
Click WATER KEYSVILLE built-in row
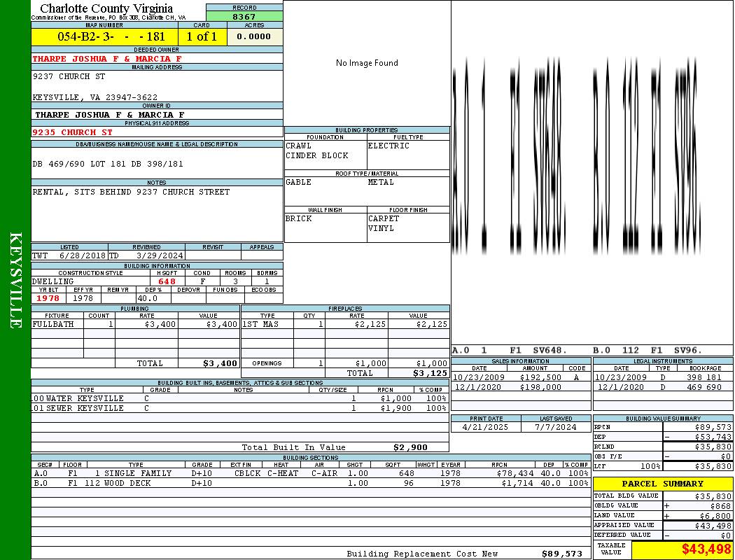click(x=240, y=399)
